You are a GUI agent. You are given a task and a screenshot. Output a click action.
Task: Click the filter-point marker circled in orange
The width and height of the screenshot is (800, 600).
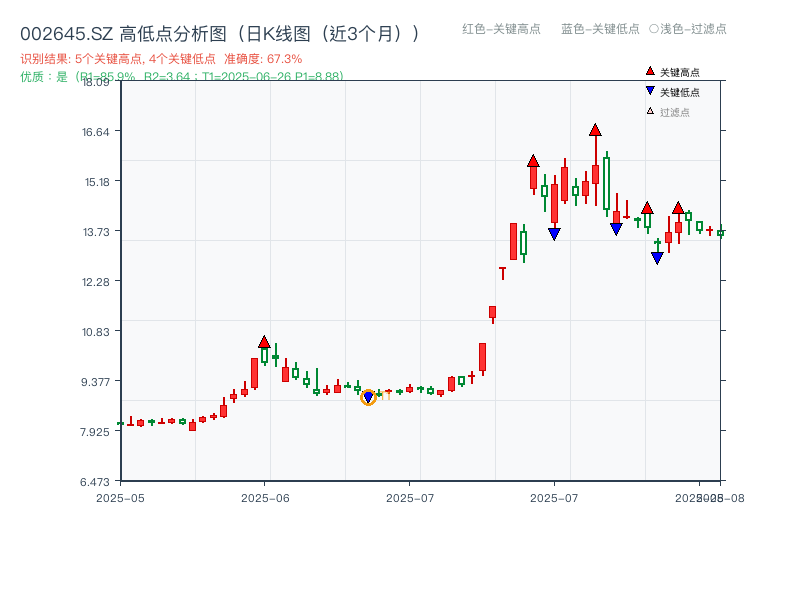pyautogui.click(x=368, y=397)
